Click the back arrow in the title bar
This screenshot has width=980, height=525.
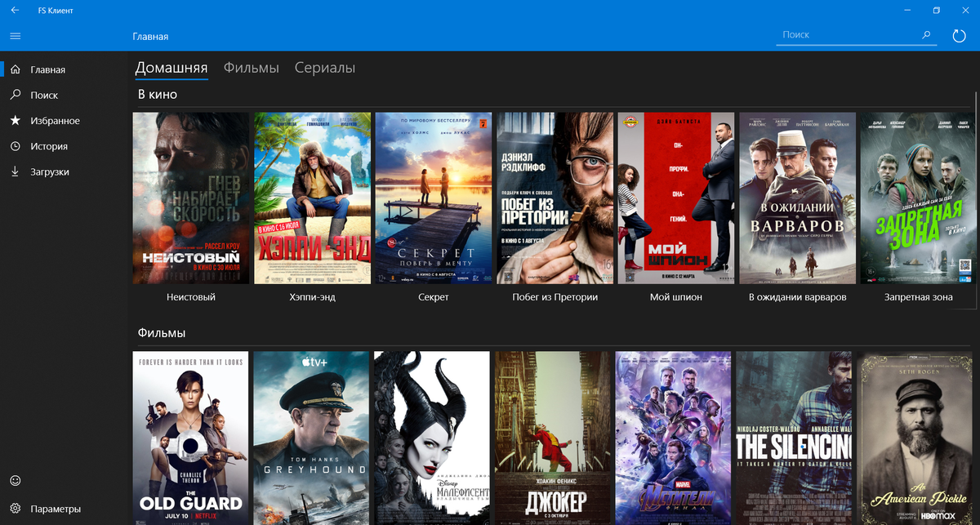tap(15, 10)
